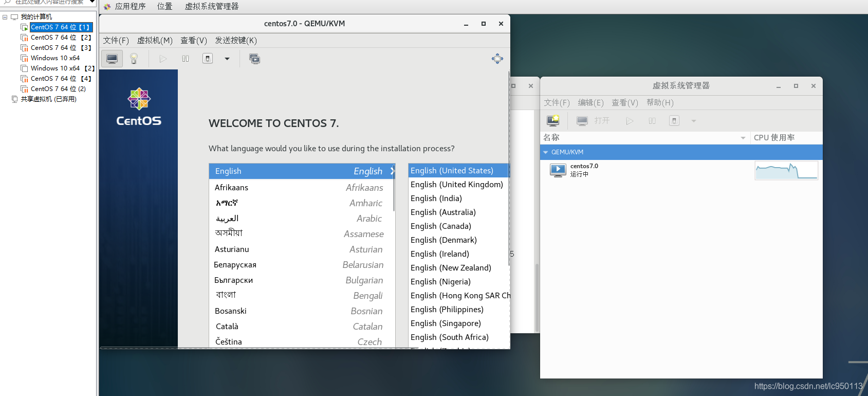Viewport: 868px width, 396px height.
Task: Click pause icon in virtual manager toolbar
Action: point(652,121)
